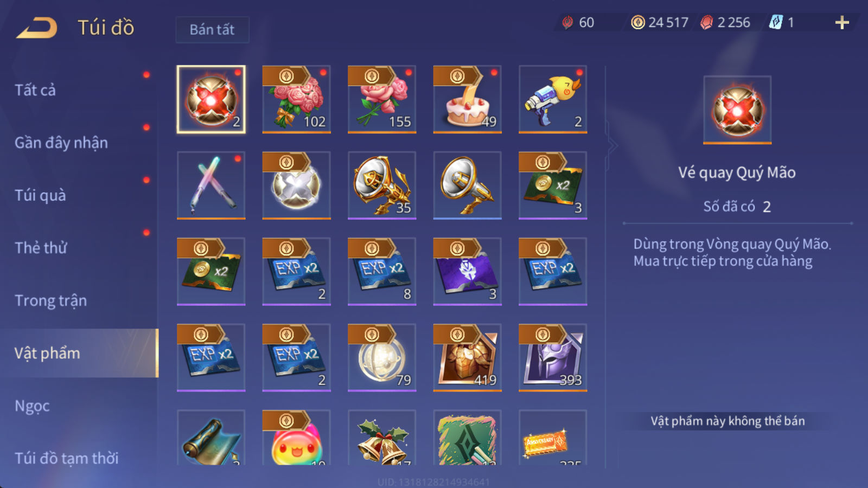Screen dimensions: 868x488
Task: Select the purple rose card with 3
Action: click(467, 271)
